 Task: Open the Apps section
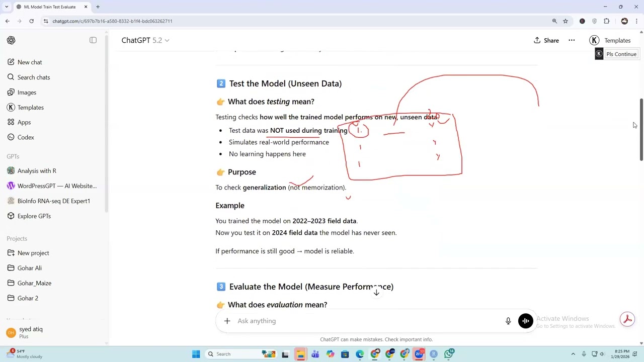(24, 122)
